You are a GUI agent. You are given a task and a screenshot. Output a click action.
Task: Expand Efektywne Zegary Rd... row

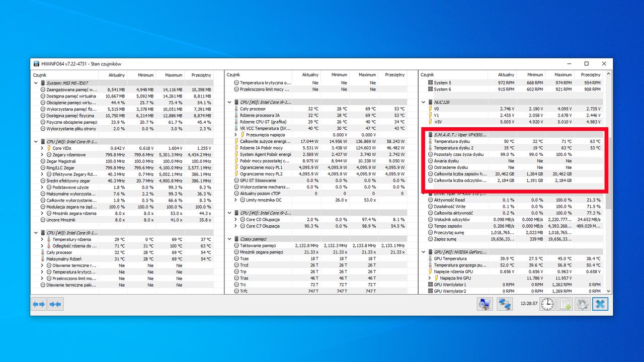(42, 174)
